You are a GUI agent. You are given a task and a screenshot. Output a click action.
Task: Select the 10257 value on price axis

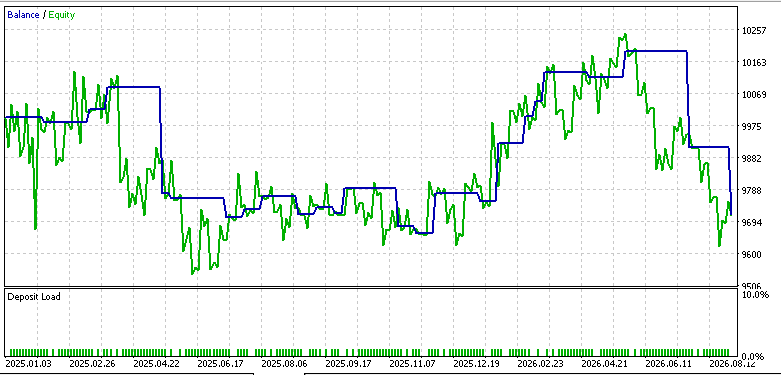point(754,30)
